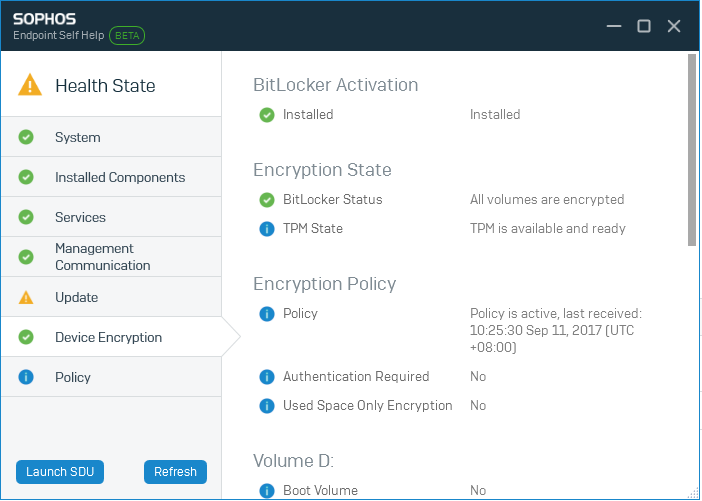Switch to the Services section
The image size is (702, 501).
[111, 217]
